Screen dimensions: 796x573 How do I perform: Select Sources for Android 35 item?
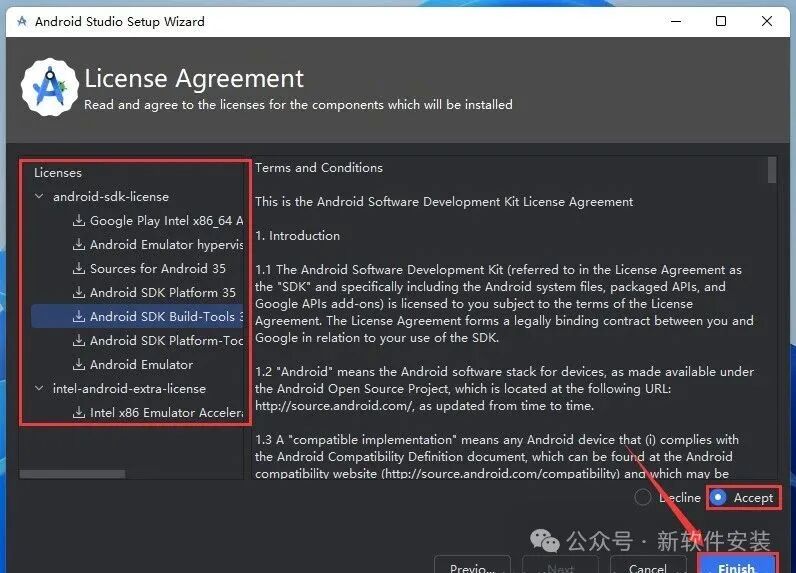point(138,268)
